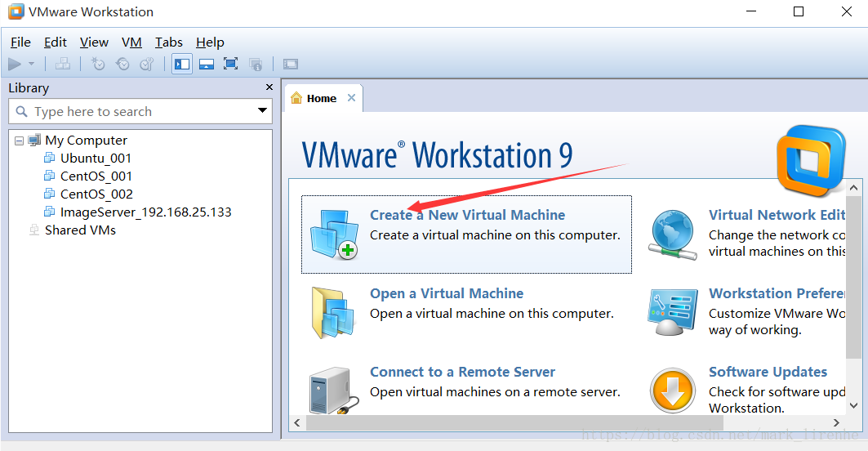
Task: Click the Unity mode toolbar icon
Action: tap(256, 65)
